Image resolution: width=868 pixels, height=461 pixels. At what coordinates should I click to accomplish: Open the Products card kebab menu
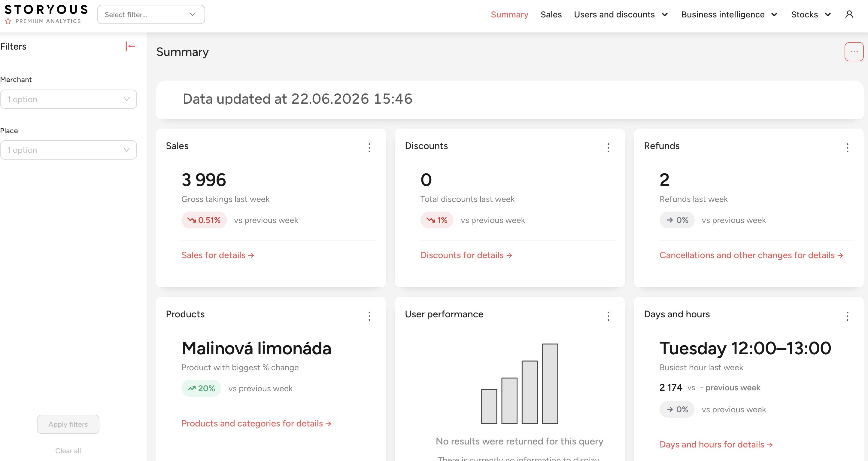(369, 316)
